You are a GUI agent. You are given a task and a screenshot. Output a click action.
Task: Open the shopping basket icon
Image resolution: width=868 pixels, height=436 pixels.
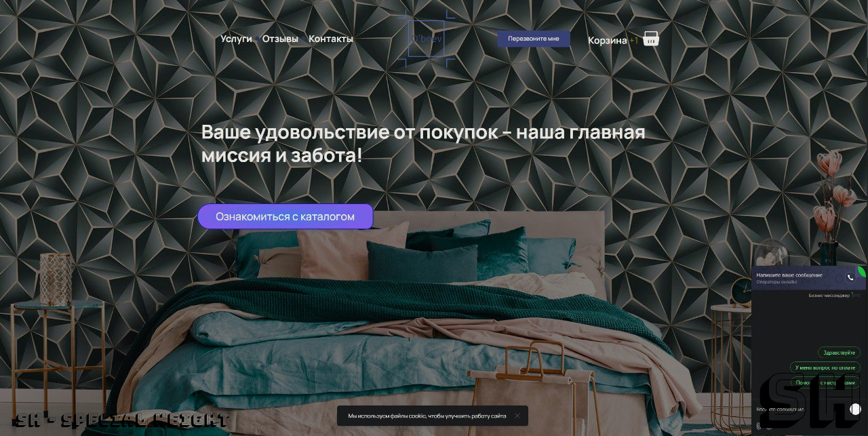click(651, 39)
